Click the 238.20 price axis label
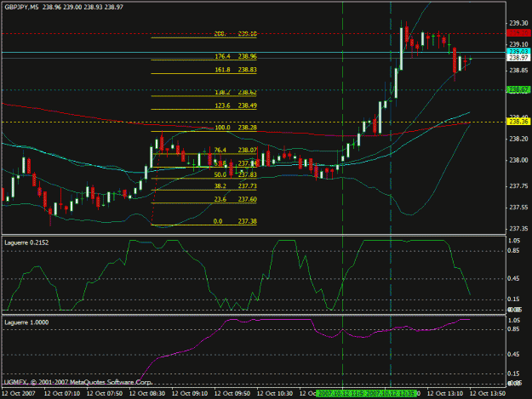This screenshot has height=399, width=532. click(x=518, y=139)
